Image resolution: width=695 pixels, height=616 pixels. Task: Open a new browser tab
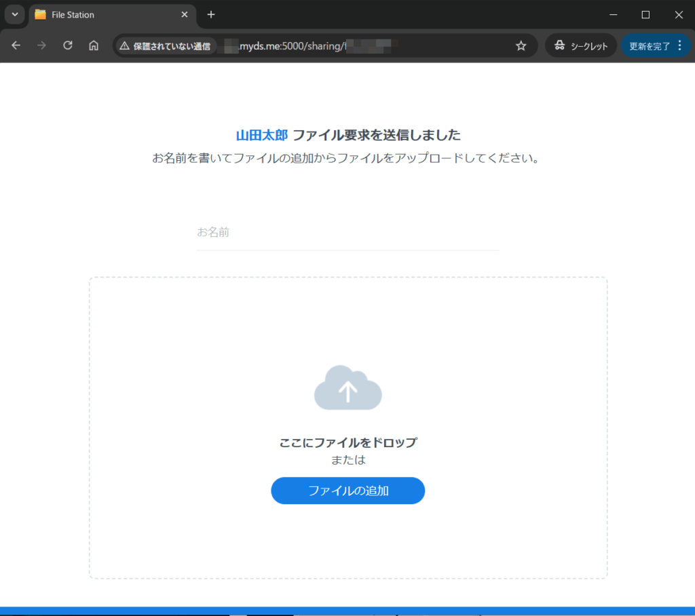[211, 14]
